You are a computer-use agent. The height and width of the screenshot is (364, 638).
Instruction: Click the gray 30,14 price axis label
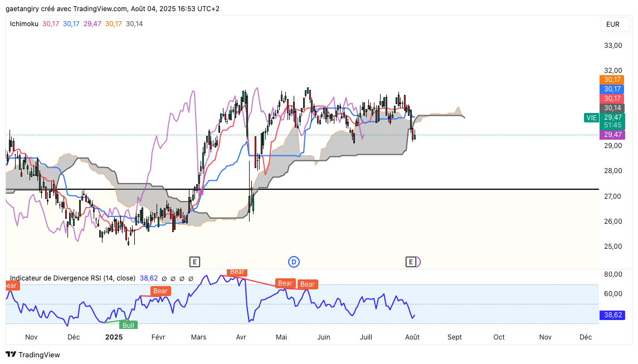click(x=612, y=107)
